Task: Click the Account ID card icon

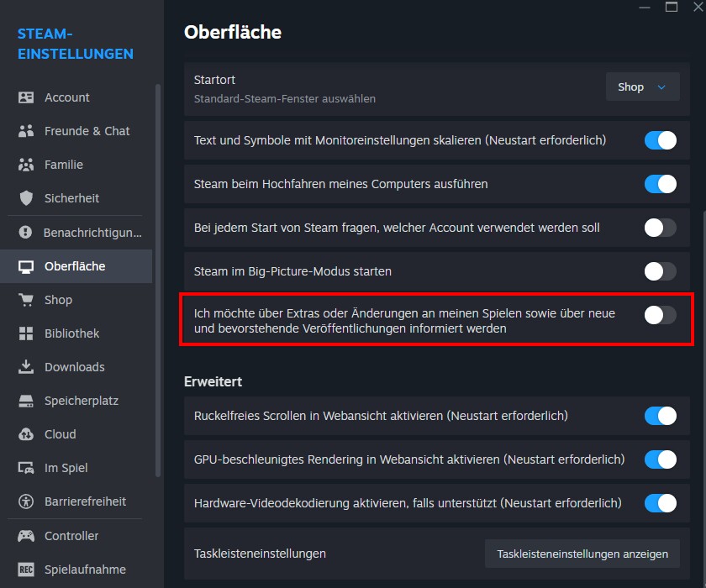Action: point(26,97)
